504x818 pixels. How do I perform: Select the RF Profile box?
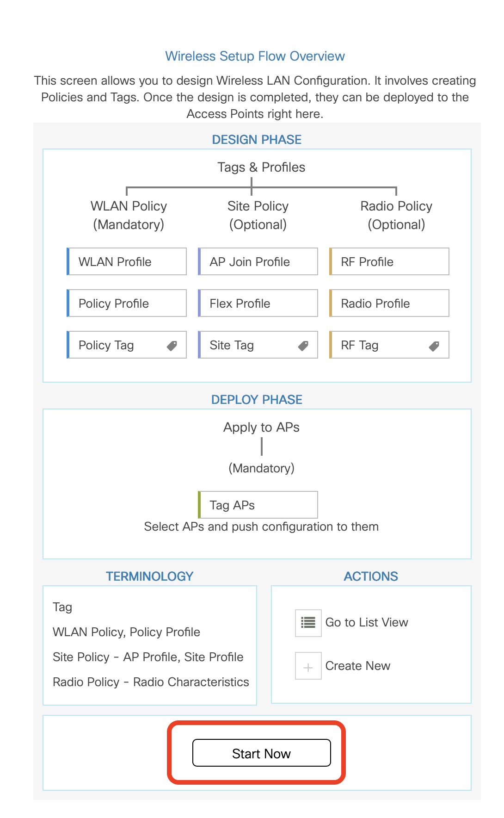pyautogui.click(x=389, y=262)
